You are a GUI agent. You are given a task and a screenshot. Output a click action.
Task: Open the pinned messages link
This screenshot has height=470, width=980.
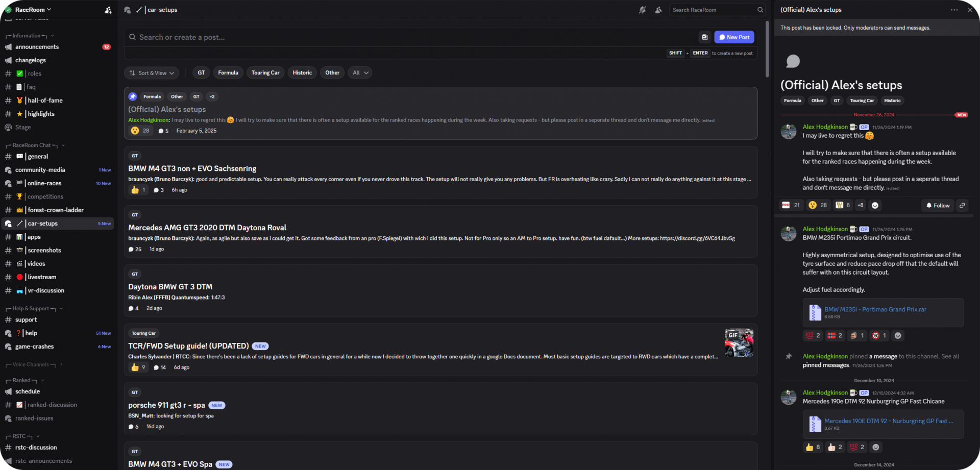point(825,365)
